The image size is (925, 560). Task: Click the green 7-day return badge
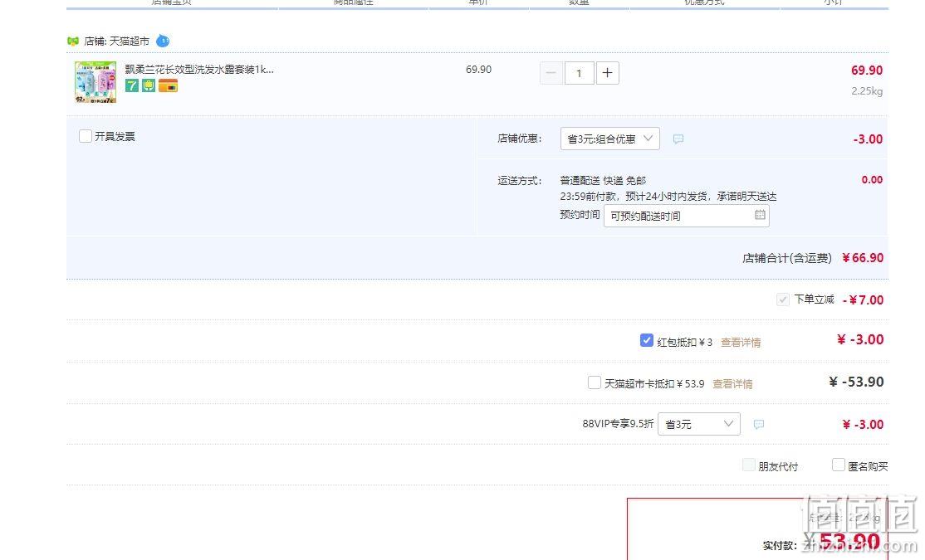[131, 85]
